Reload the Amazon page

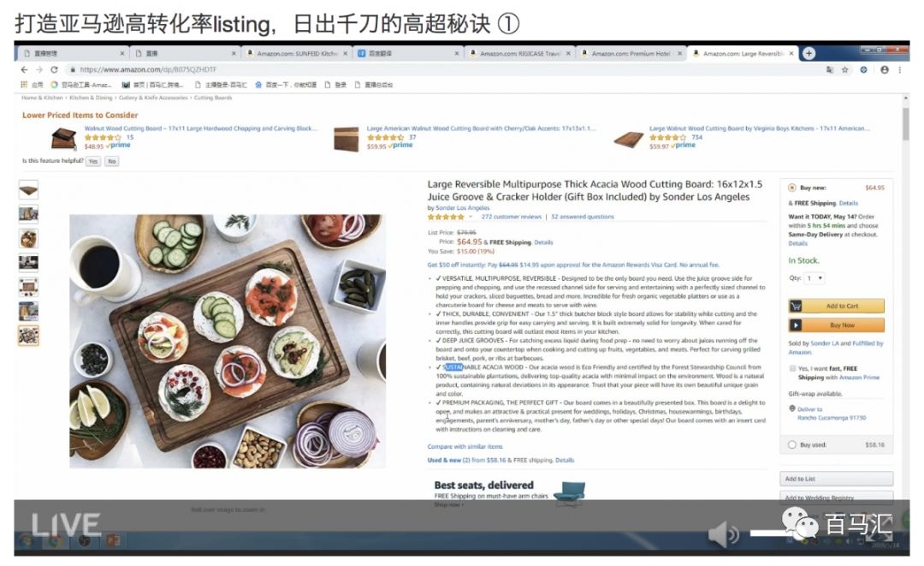coord(54,69)
